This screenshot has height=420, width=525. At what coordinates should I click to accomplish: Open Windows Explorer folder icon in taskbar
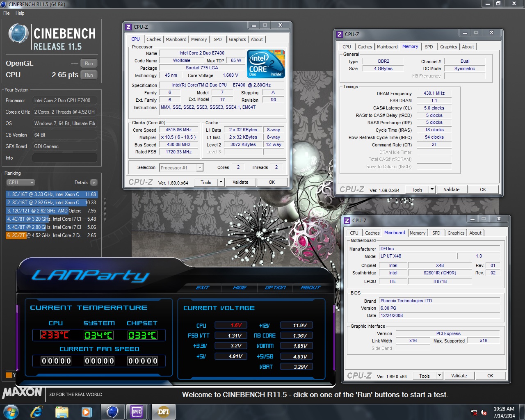62,412
